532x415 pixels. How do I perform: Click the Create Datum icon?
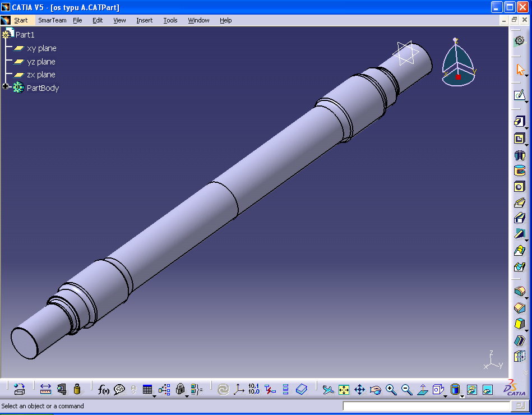coord(270,390)
